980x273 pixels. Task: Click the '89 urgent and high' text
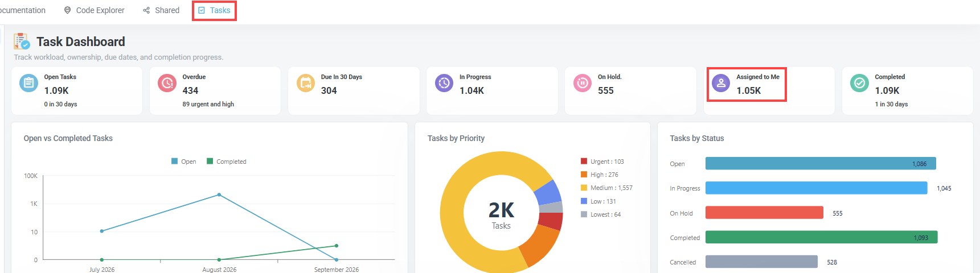click(208, 104)
